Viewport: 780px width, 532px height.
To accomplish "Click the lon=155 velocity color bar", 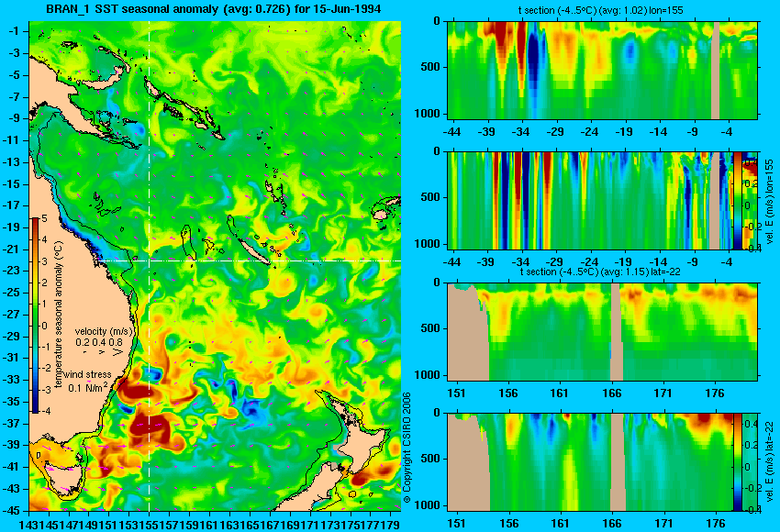I will pos(737,201).
